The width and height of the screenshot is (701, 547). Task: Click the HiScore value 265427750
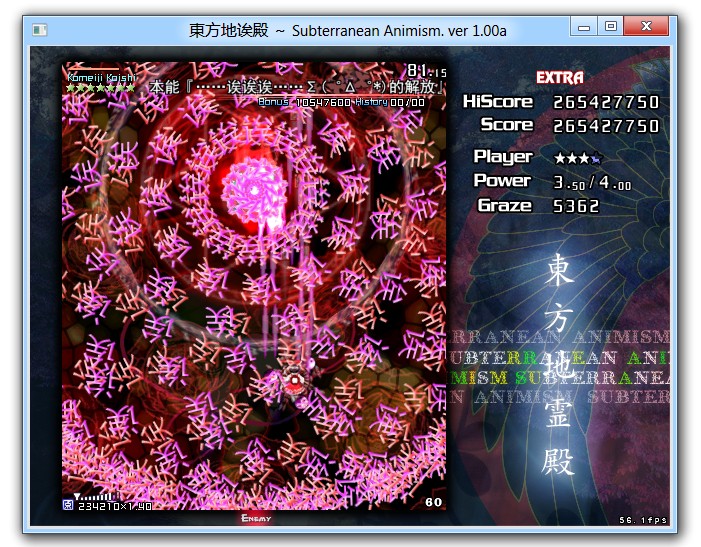click(606, 102)
